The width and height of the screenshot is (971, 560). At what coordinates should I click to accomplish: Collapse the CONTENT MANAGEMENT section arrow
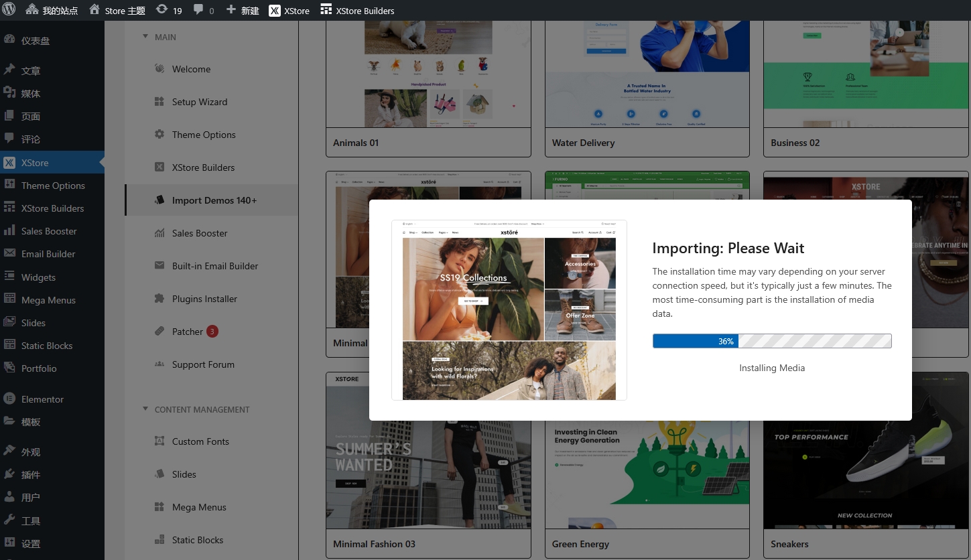point(145,409)
